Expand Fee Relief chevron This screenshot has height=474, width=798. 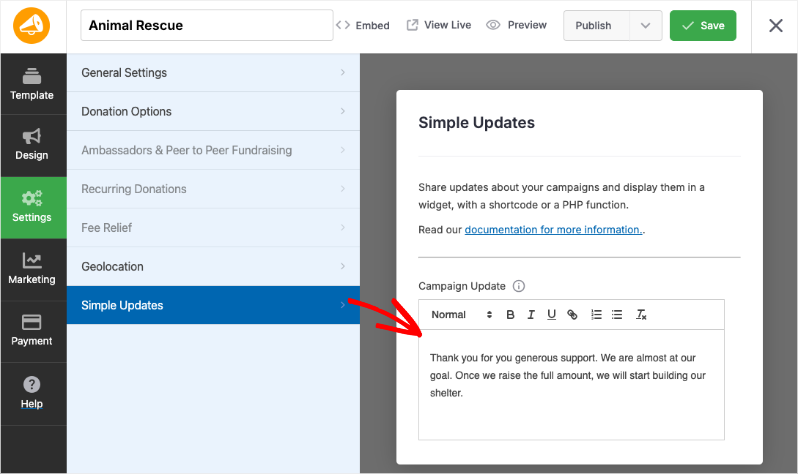coord(343,228)
